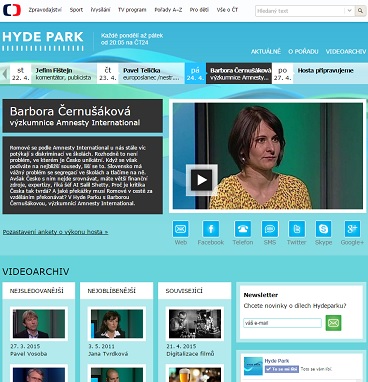Open the NEJSLEDOVANĚJŠÍ archive tab
Image resolution: width=368 pixels, height=382 pixels.
click(39, 291)
